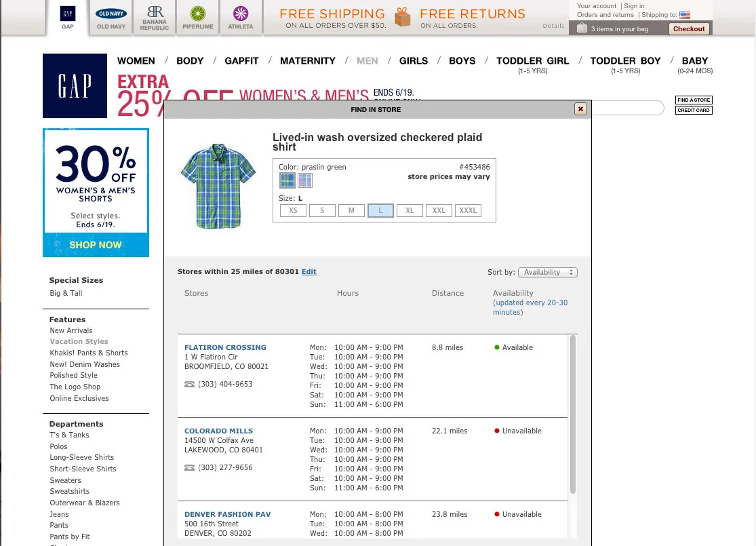Choose size XXXL

click(468, 211)
